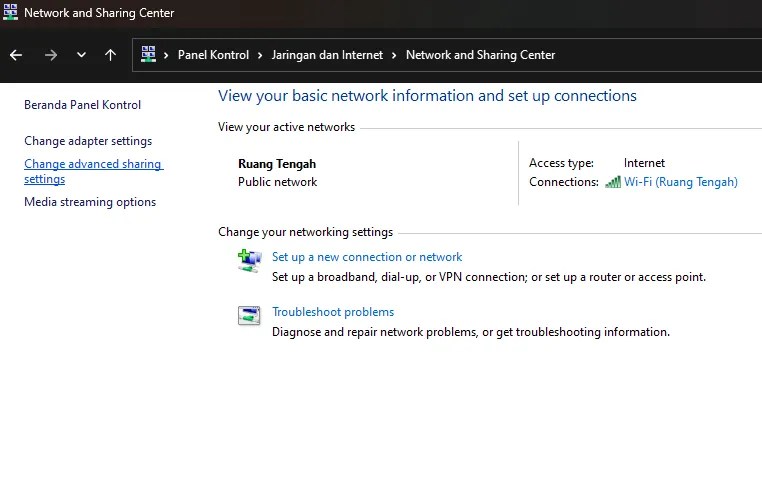
Task: Click the forward navigation arrow
Action: (x=51, y=55)
